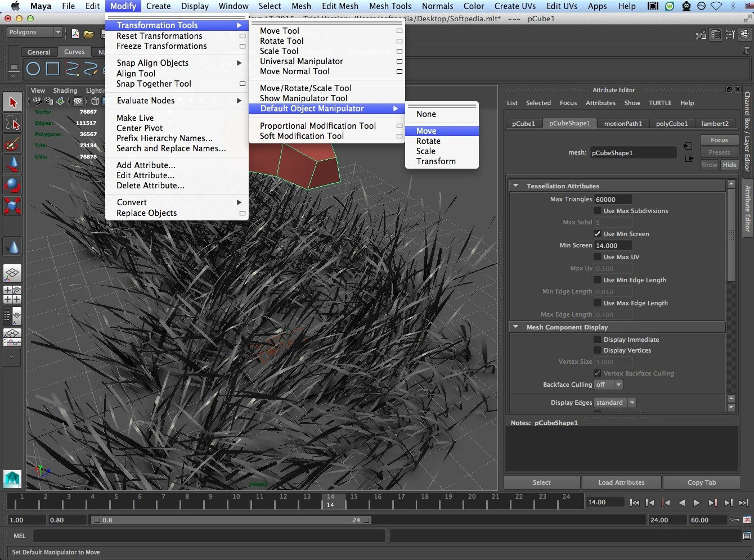Click the Hide button
754x560 pixels.
[729, 165]
